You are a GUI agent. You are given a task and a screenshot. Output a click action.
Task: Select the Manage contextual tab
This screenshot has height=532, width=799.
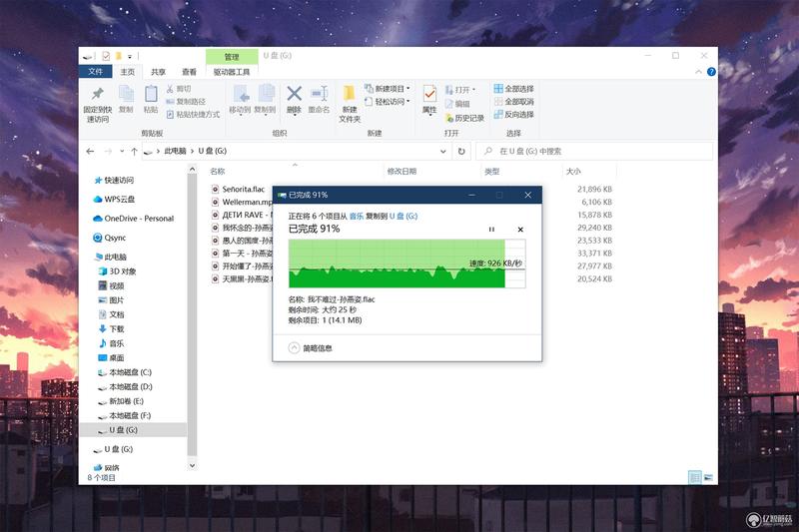(x=232, y=57)
